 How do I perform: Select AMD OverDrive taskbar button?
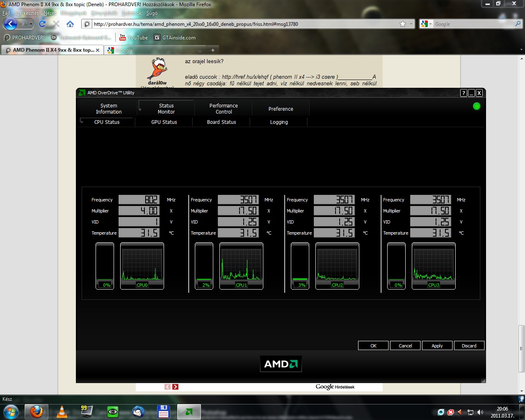point(189,411)
